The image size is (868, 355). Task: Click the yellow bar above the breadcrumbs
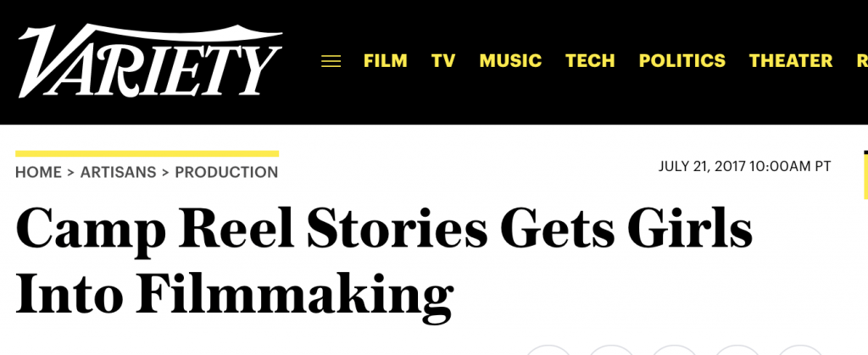[x=147, y=153]
